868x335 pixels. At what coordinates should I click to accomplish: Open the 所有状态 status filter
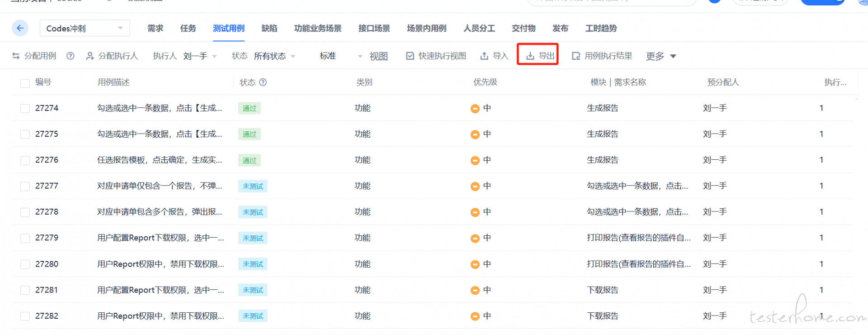(x=274, y=56)
